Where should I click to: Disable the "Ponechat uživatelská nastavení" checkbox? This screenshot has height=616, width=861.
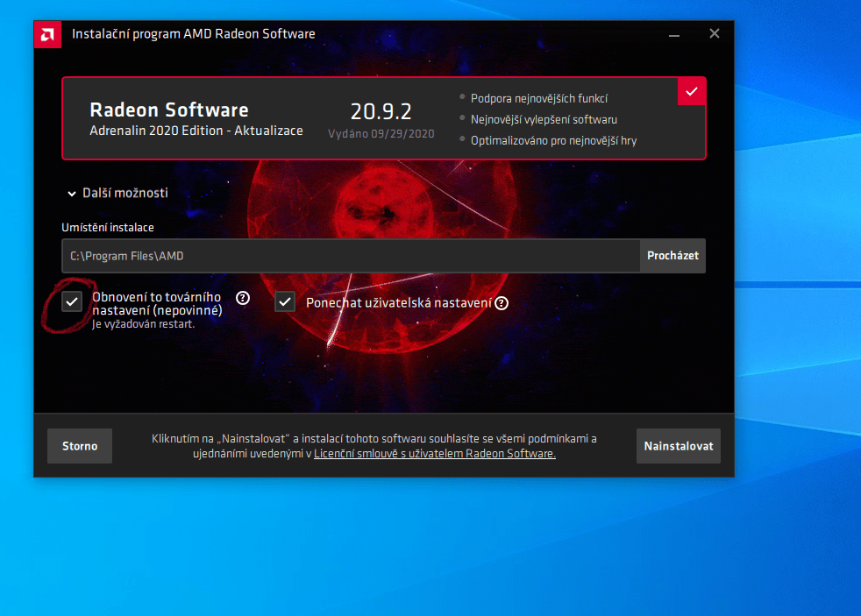(x=285, y=301)
